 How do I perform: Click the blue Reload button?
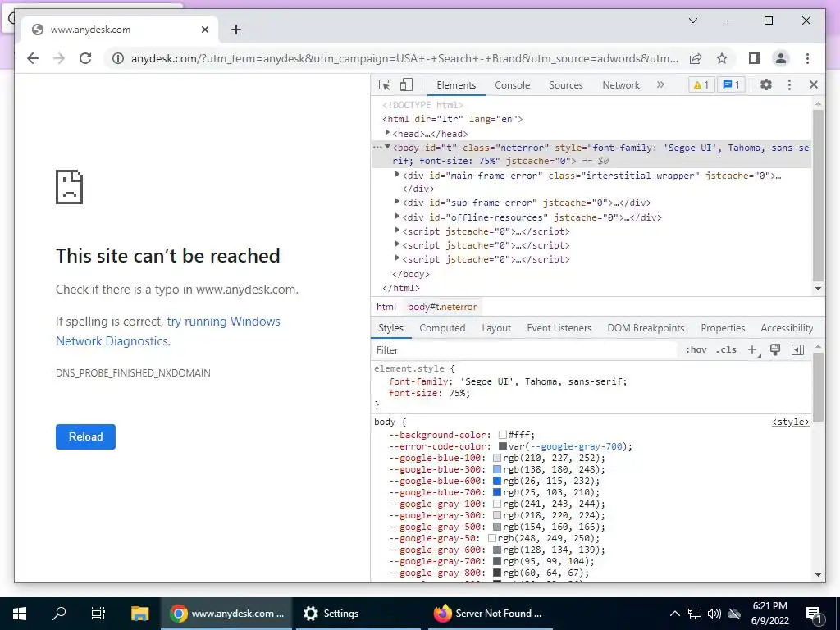(85, 436)
